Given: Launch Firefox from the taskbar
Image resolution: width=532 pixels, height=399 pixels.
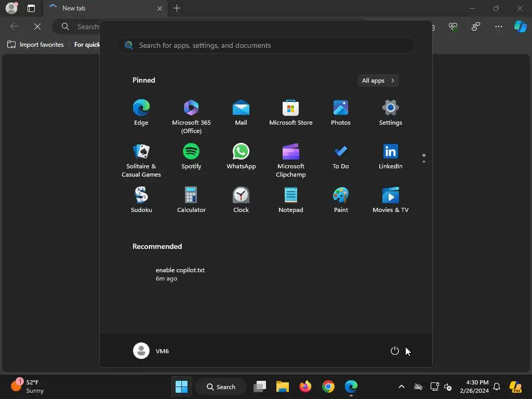Looking at the screenshot, I should (x=305, y=387).
